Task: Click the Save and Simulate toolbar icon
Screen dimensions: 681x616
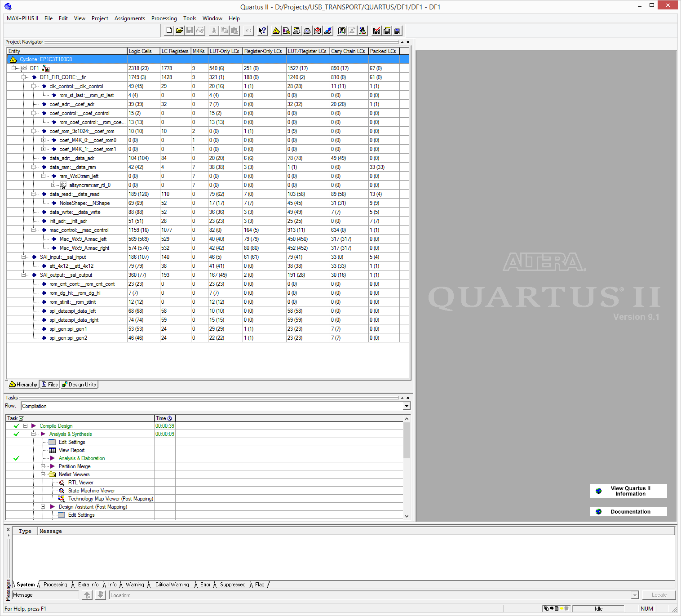Action: coord(397,31)
